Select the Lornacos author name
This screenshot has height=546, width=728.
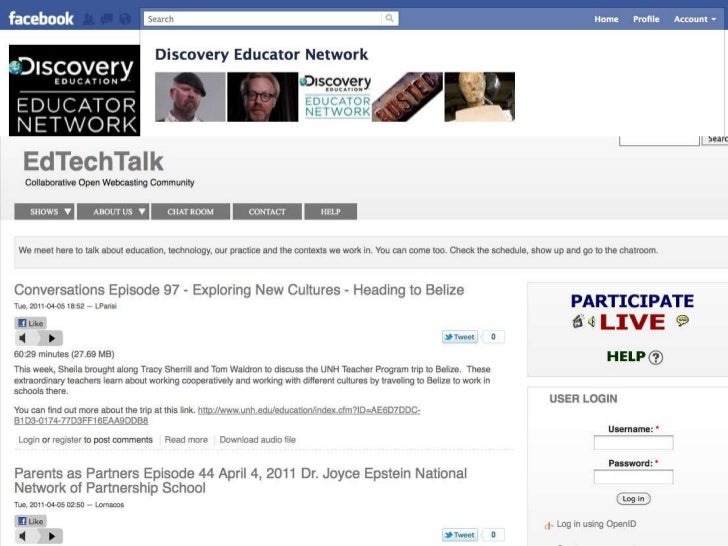pos(110,505)
